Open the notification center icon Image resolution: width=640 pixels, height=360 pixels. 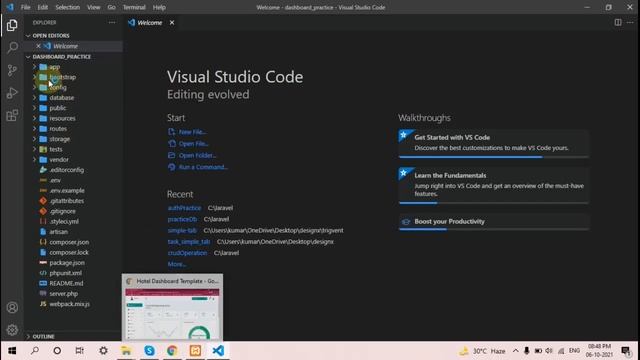625,351
